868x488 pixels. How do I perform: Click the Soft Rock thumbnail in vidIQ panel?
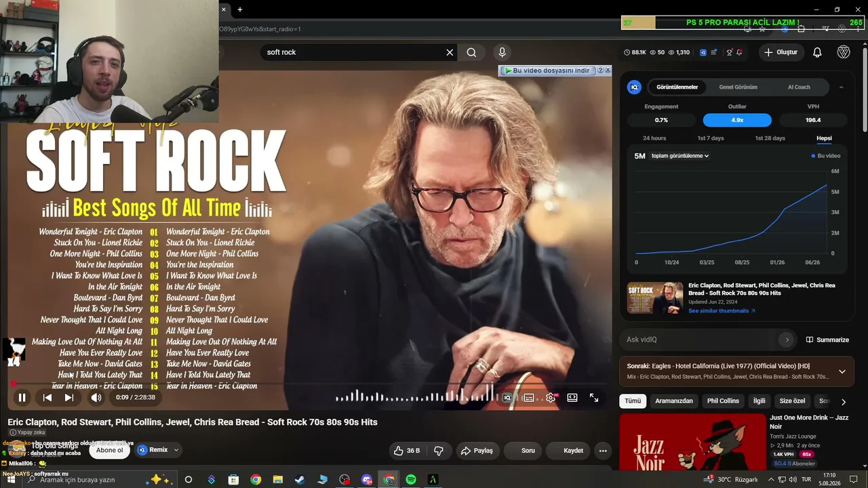click(655, 298)
